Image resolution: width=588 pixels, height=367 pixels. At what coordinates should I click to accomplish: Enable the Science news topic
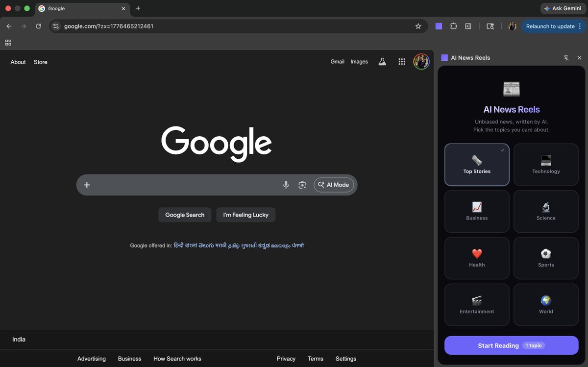tap(545, 211)
